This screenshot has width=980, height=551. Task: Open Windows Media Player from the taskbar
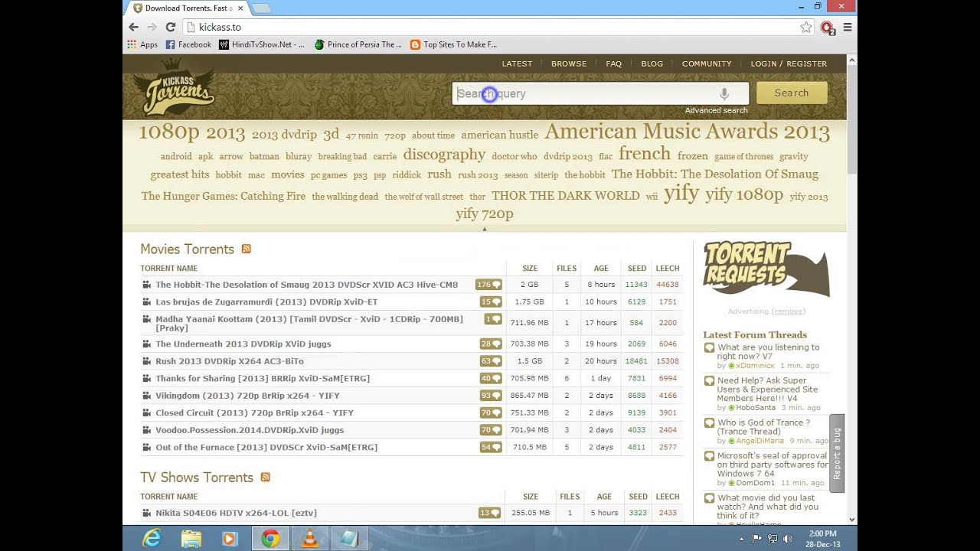point(230,538)
